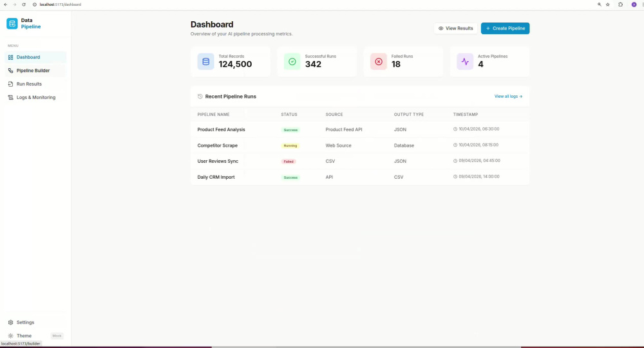Click the Data Pipeline logo icon
This screenshot has height=348, width=644.
tap(12, 23)
